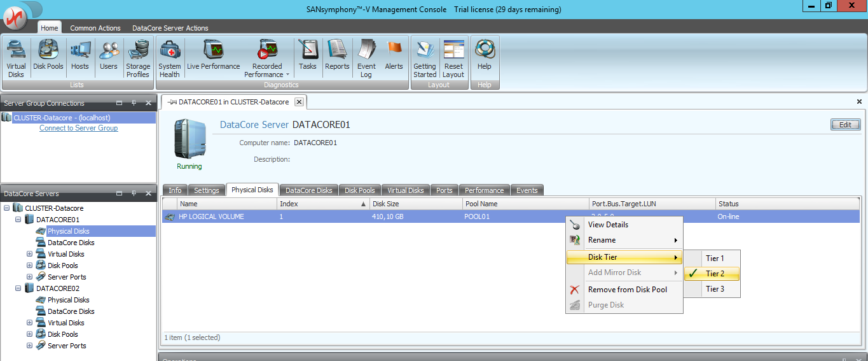This screenshot has width=868, height=361.
Task: Switch to Common Actions ribbon tab
Action: point(95,28)
